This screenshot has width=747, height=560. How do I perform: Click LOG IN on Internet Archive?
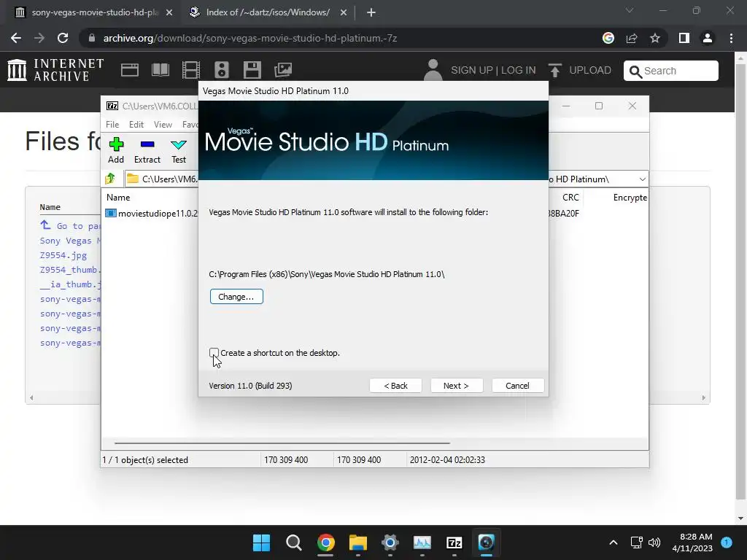pos(519,70)
